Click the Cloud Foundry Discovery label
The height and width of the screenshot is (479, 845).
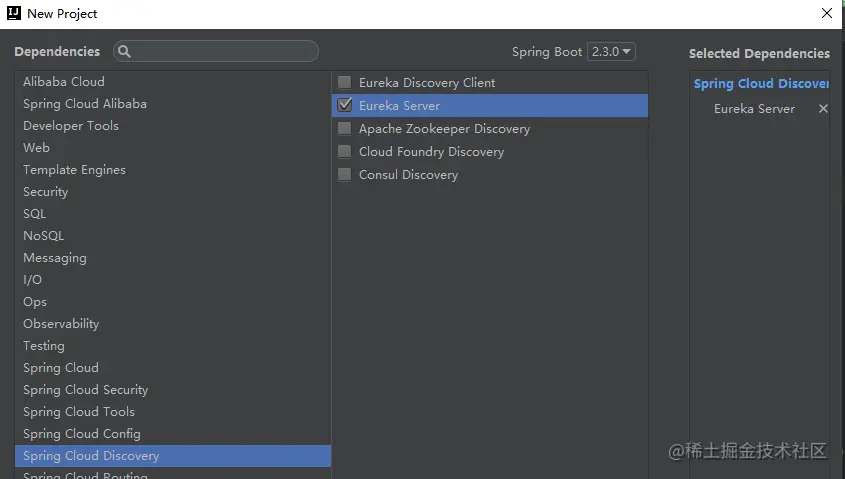coord(431,152)
